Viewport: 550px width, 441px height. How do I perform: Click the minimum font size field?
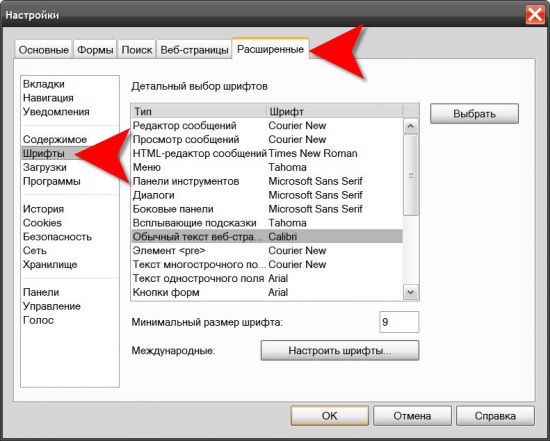399,322
